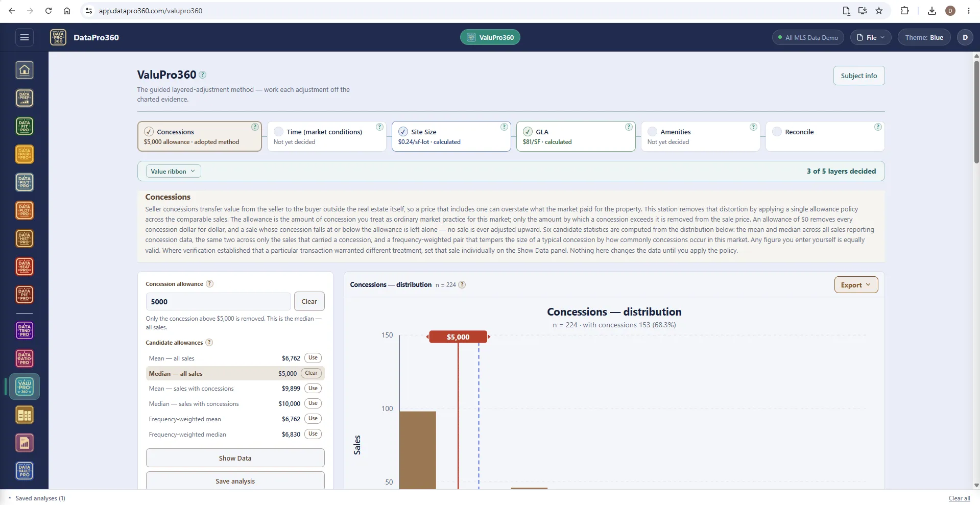Open the Data Pair Pro sidebar icon

tap(25, 154)
